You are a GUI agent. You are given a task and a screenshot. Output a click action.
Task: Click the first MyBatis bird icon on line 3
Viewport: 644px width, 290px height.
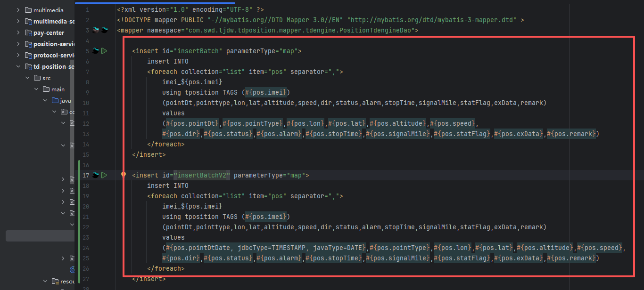(96, 30)
